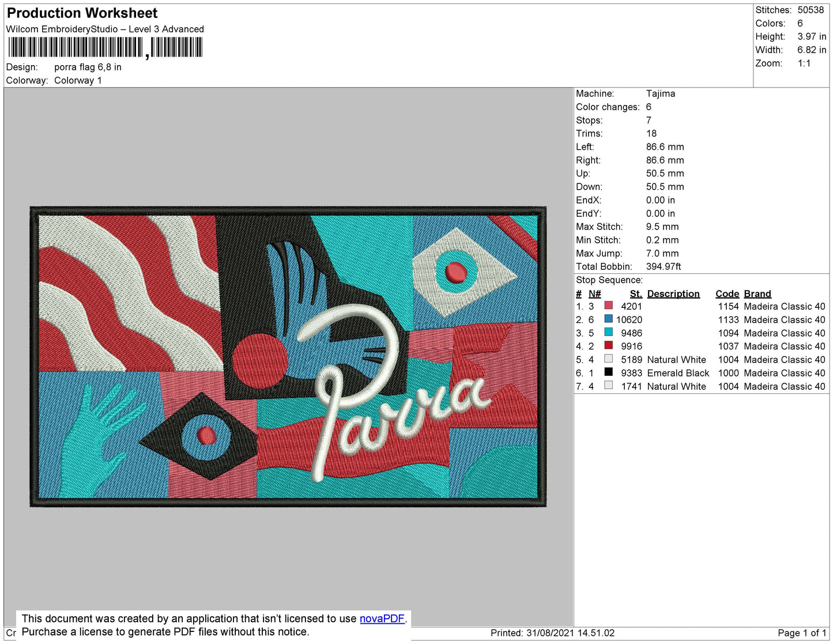Click the Machine value Tajima
The height and width of the screenshot is (644, 833).
click(x=661, y=93)
